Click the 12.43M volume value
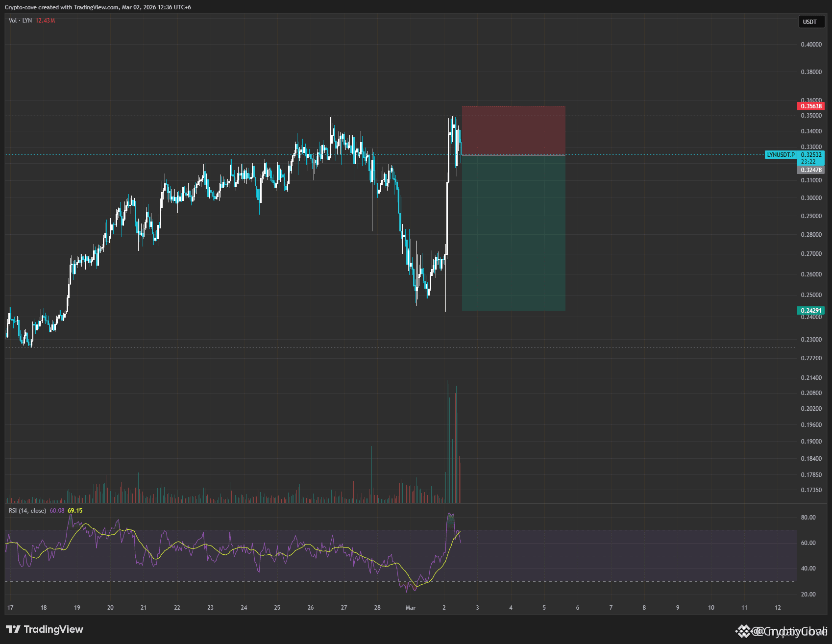 (x=45, y=21)
